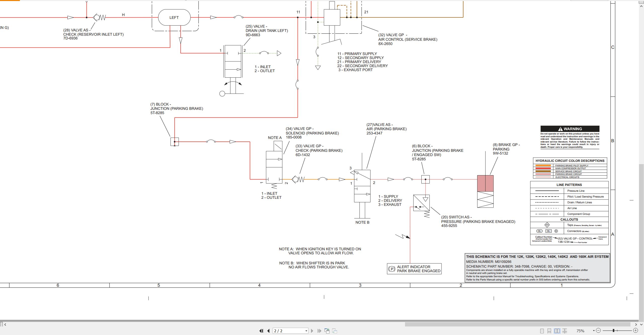Viewport: 644px width, 335px height.
Task: Click part number '455-9255' text
Action: pyautogui.click(x=449, y=226)
